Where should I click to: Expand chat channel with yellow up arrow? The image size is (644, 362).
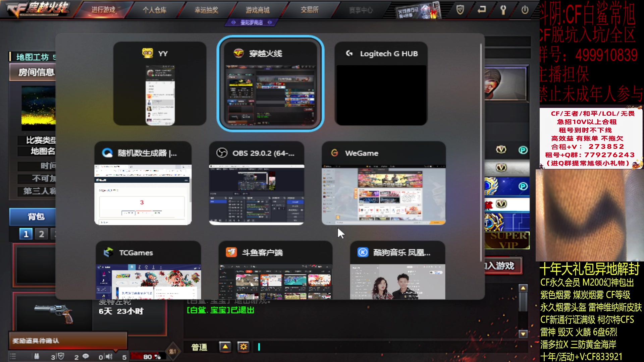225,347
